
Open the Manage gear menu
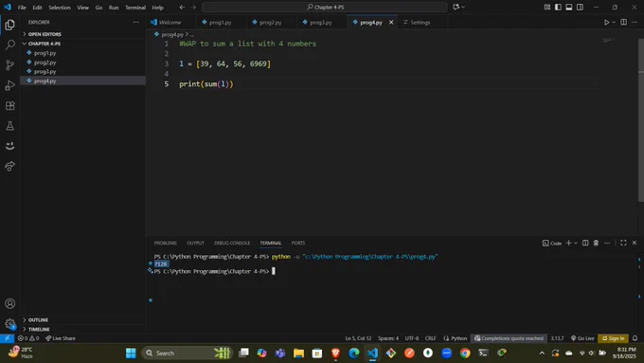pyautogui.click(x=9, y=324)
